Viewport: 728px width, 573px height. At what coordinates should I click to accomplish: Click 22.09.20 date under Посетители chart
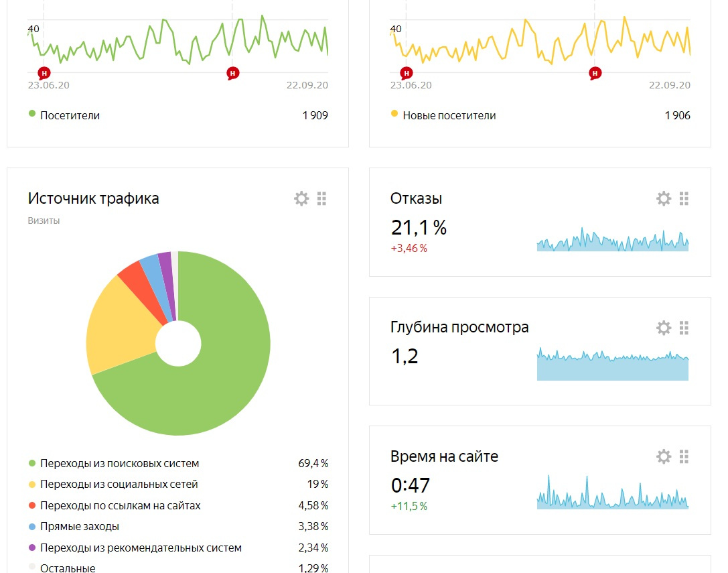point(307,85)
